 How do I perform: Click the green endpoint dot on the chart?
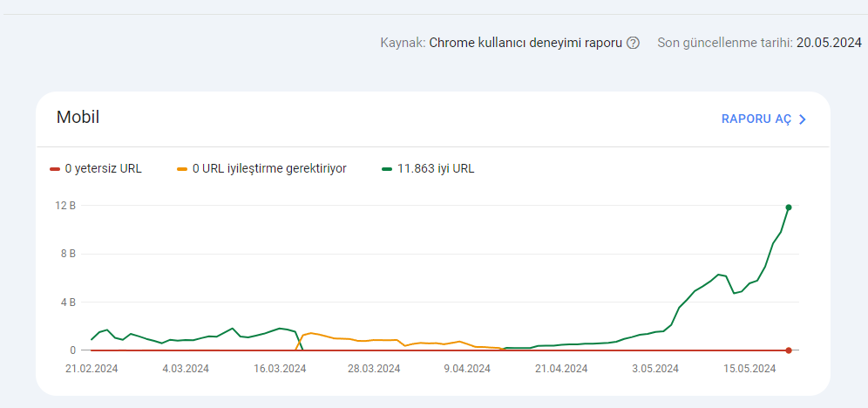[789, 207]
